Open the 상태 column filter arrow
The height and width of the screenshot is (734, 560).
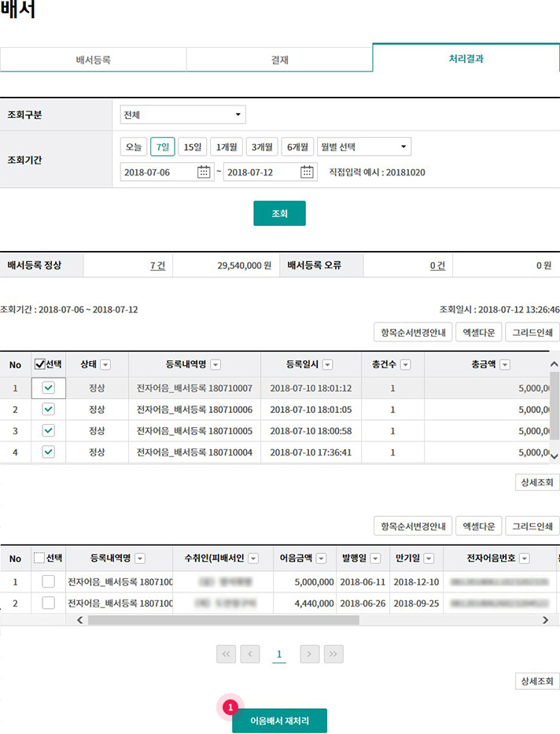click(105, 364)
